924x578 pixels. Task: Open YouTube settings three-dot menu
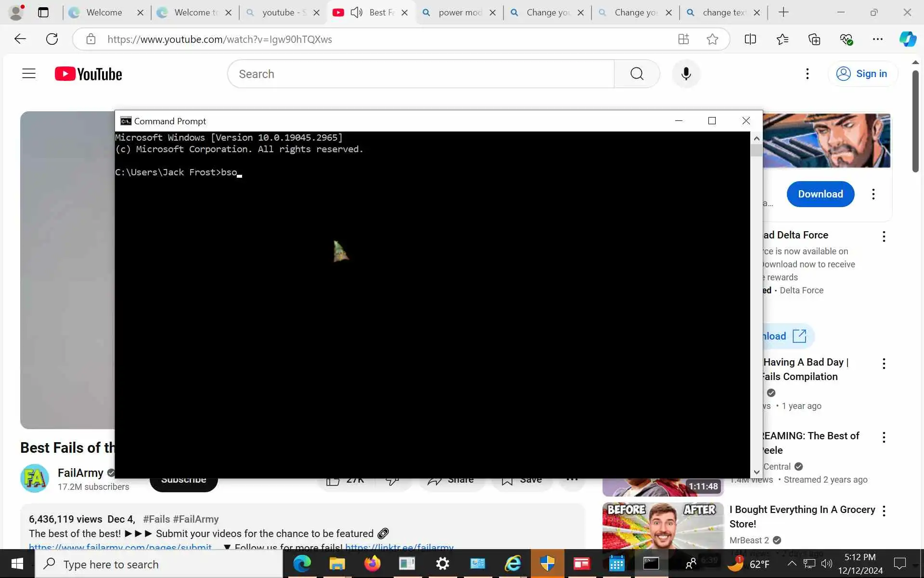pyautogui.click(x=807, y=74)
